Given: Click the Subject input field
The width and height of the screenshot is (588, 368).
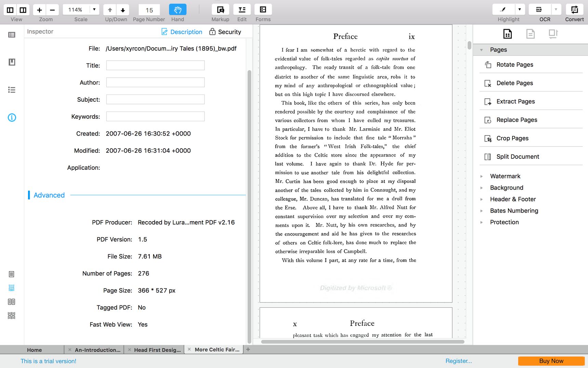Looking at the screenshot, I should [156, 99].
